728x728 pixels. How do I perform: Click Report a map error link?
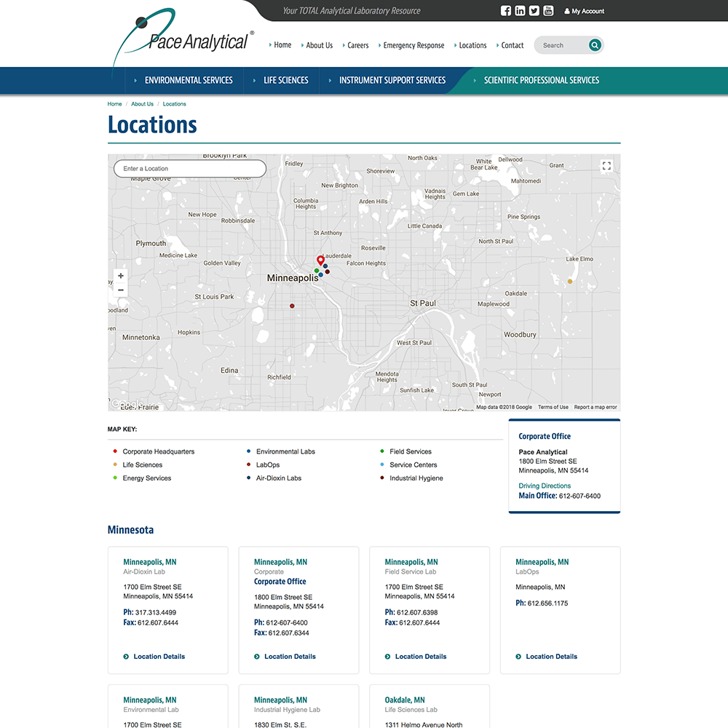(x=596, y=407)
